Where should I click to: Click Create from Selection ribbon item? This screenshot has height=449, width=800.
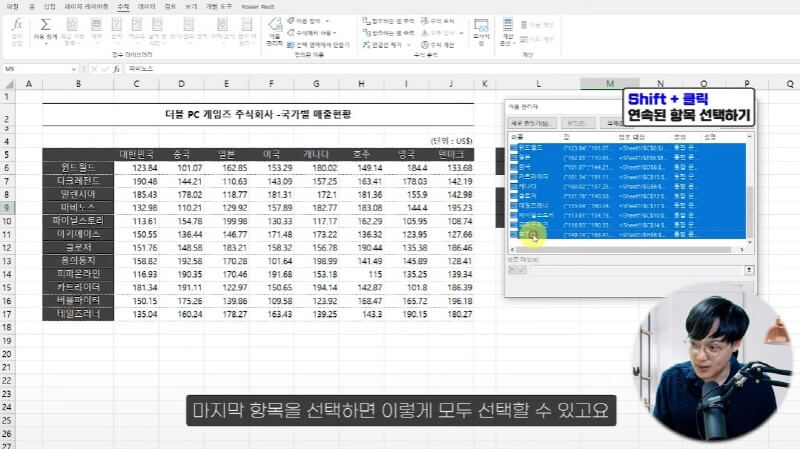click(318, 45)
